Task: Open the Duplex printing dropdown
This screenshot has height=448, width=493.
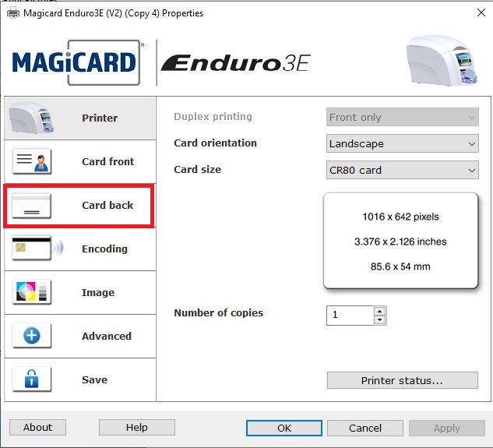Action: click(x=403, y=117)
